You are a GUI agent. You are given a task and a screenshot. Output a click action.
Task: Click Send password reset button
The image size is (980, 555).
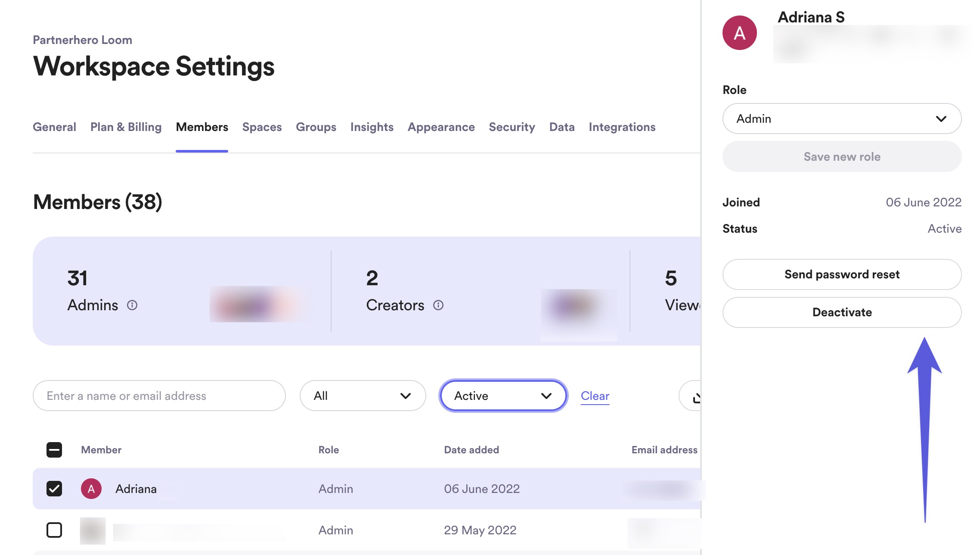point(842,274)
